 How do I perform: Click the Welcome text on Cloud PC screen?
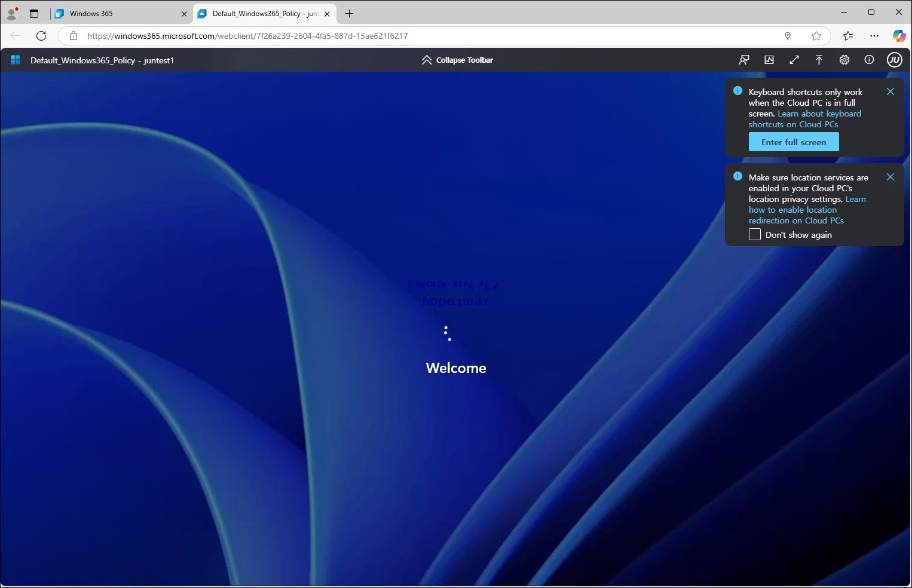pyautogui.click(x=456, y=368)
